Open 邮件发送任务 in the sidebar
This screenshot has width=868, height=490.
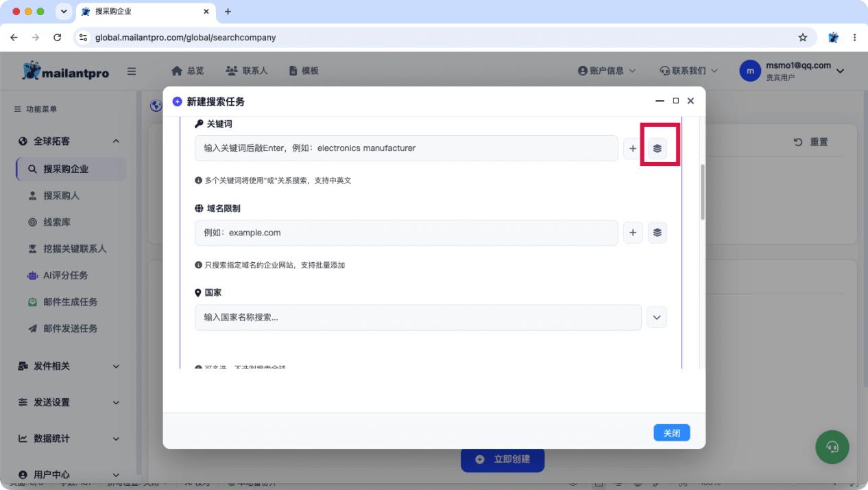[71, 329]
